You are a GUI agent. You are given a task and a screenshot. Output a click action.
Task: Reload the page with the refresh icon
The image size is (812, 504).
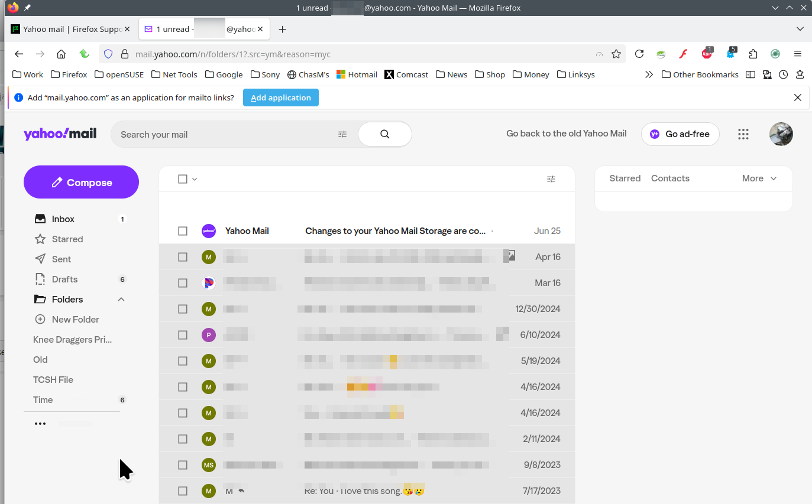point(639,54)
